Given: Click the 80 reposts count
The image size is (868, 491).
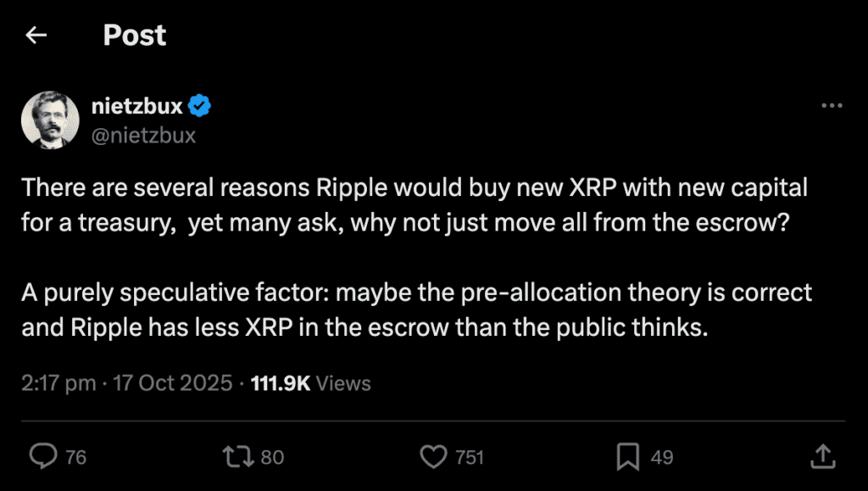Looking at the screenshot, I should (272, 458).
